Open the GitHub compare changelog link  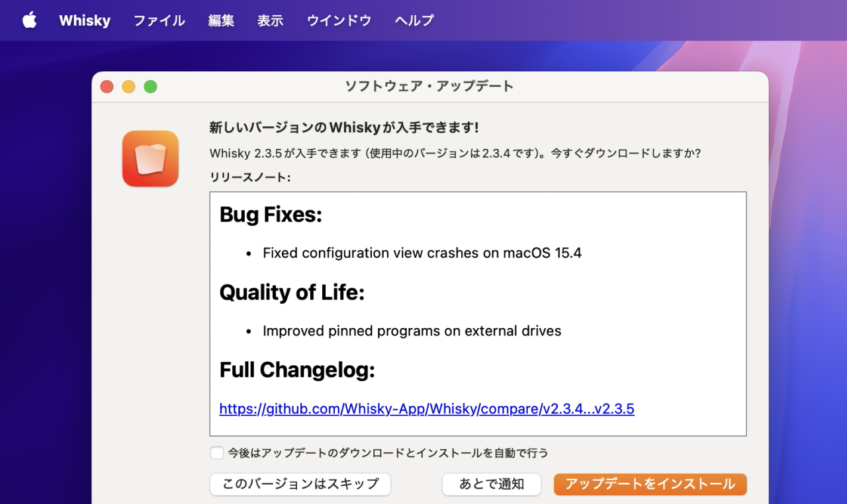pyautogui.click(x=427, y=409)
